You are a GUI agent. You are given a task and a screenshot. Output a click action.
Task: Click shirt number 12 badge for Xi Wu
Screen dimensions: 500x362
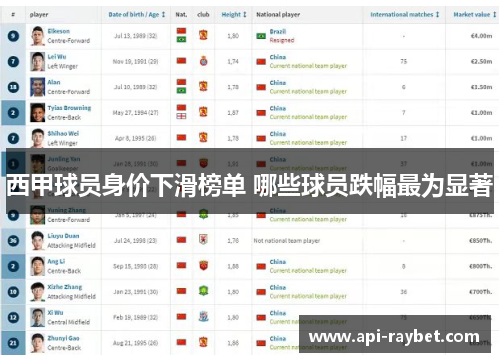13,317
